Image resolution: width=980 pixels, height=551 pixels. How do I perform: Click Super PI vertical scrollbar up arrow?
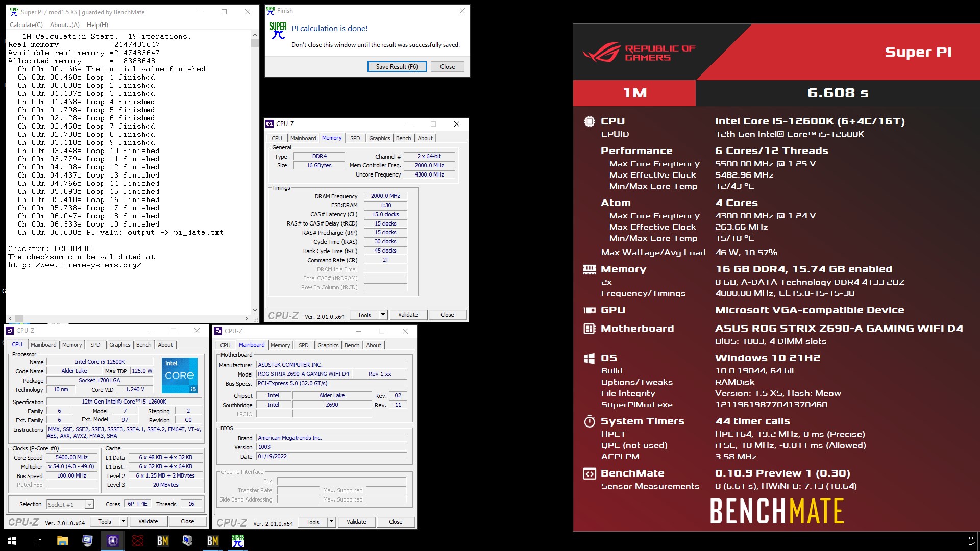[255, 35]
